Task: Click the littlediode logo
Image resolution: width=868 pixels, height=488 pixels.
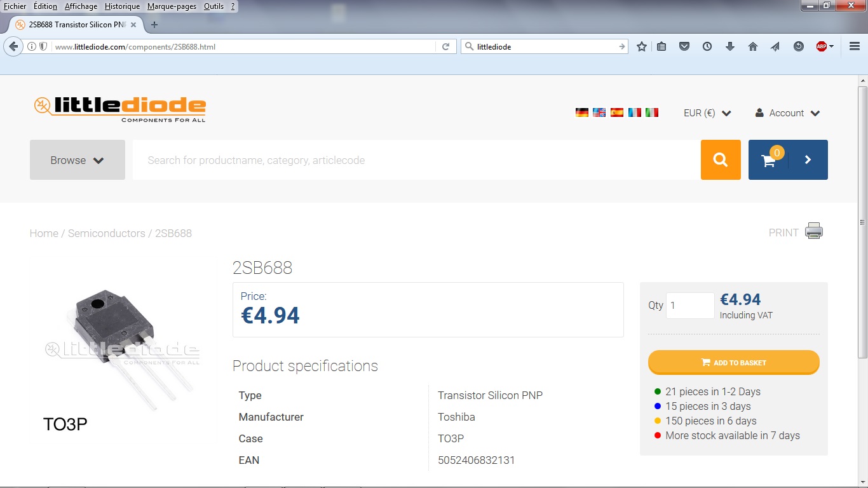Action: [120, 108]
